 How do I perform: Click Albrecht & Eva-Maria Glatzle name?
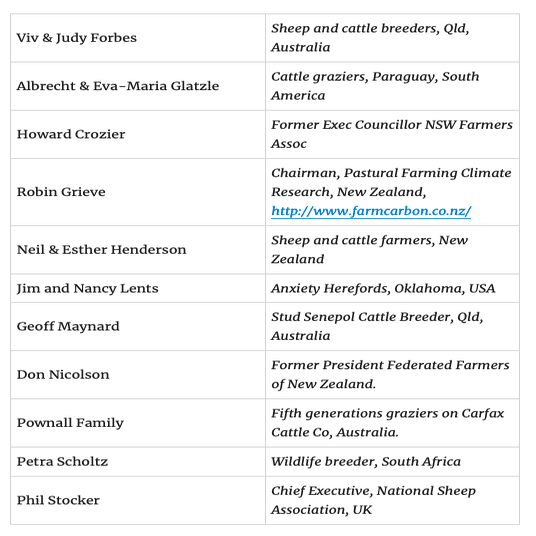point(118,86)
